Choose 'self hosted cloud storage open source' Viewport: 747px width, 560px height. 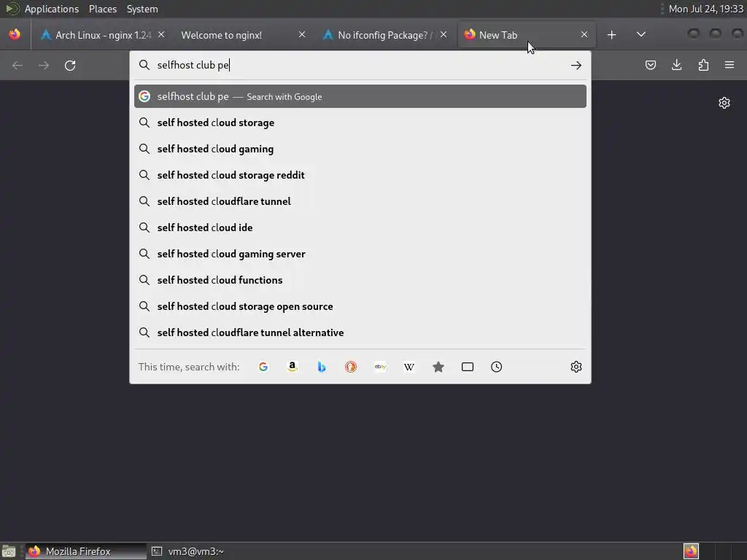pyautogui.click(x=360, y=306)
